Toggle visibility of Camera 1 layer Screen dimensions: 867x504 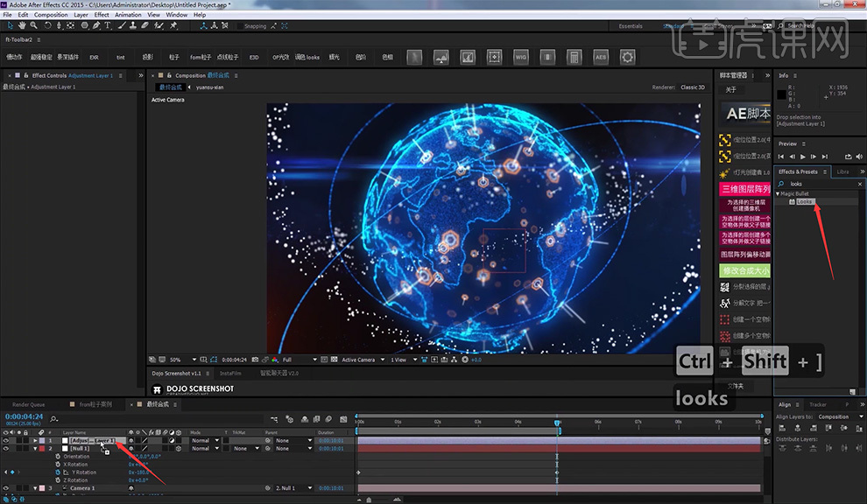tap(5, 488)
